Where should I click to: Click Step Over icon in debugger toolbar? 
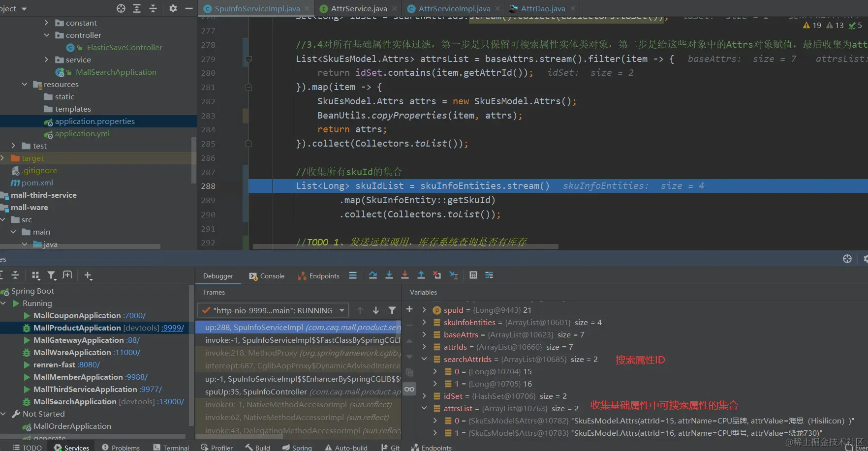[373, 275]
